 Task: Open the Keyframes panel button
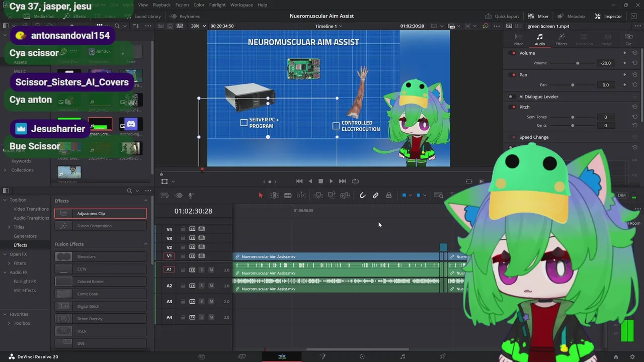click(x=185, y=16)
